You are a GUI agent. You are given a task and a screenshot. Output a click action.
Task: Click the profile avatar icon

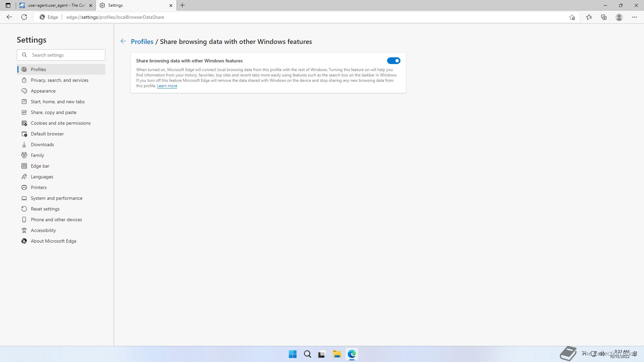click(619, 17)
